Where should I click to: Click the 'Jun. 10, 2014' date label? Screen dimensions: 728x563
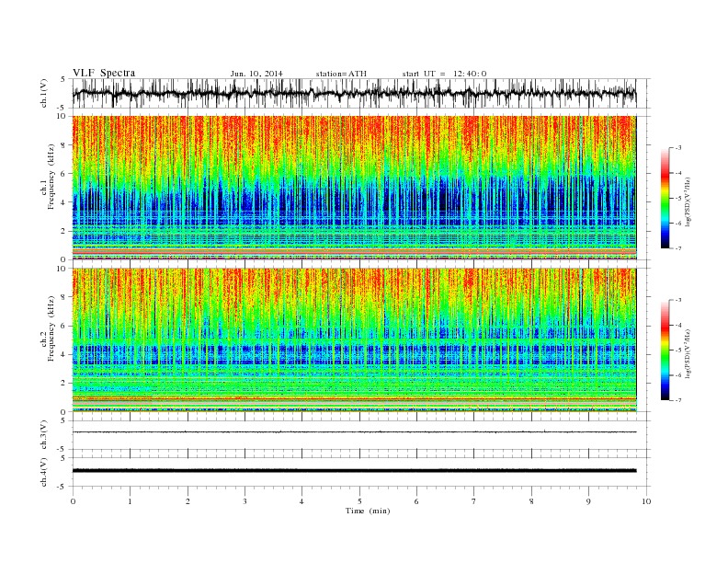click(x=256, y=74)
